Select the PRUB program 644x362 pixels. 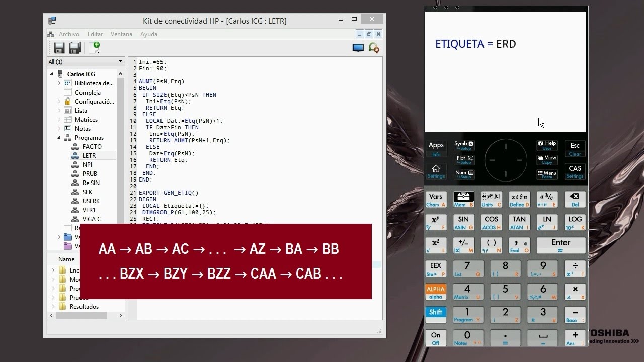[x=90, y=174]
